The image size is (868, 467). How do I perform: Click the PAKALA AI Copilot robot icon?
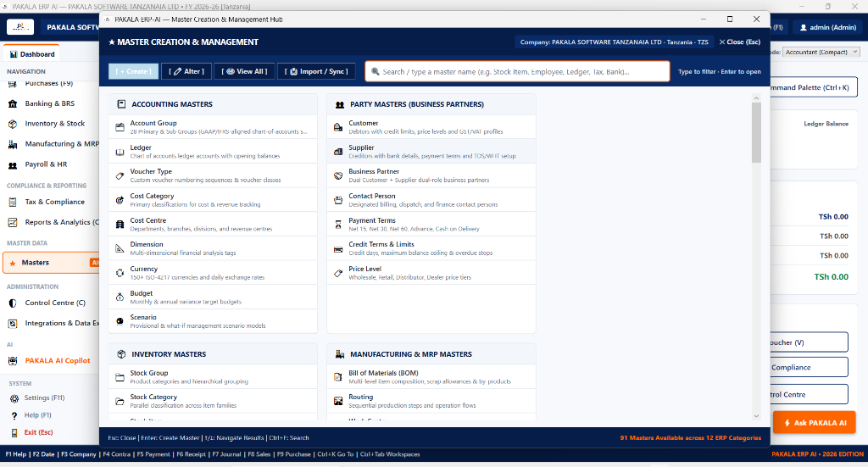click(13, 361)
